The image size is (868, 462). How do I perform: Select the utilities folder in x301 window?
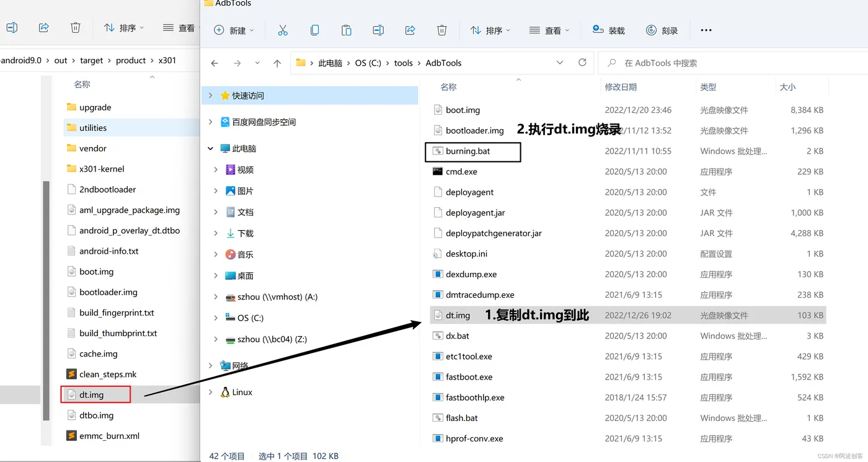(x=93, y=128)
